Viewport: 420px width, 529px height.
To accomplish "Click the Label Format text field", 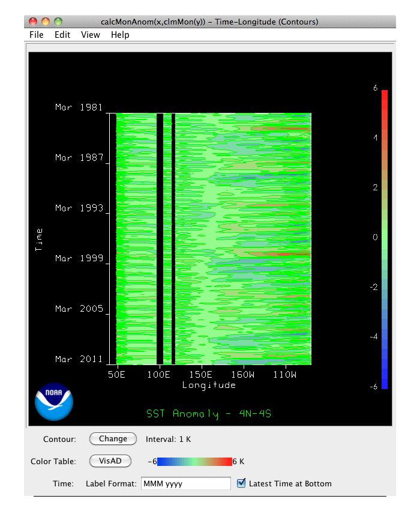I will [x=186, y=483].
